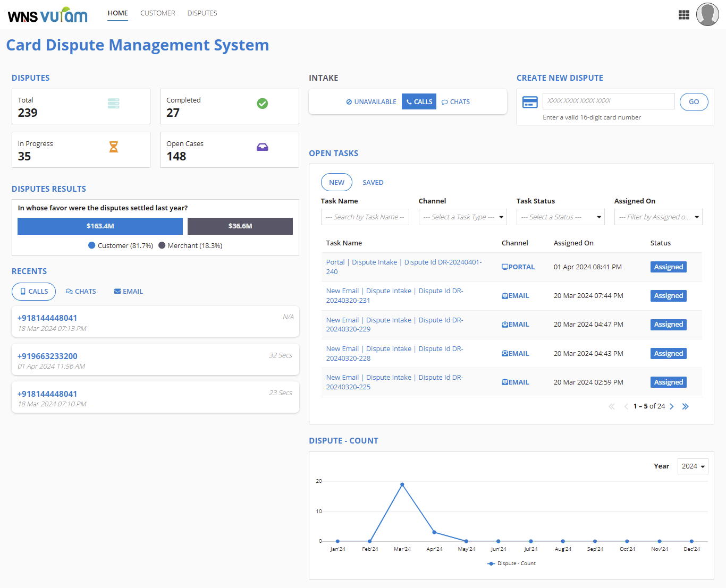Open the apps grid icon
The width and height of the screenshot is (726, 588).
click(x=684, y=15)
